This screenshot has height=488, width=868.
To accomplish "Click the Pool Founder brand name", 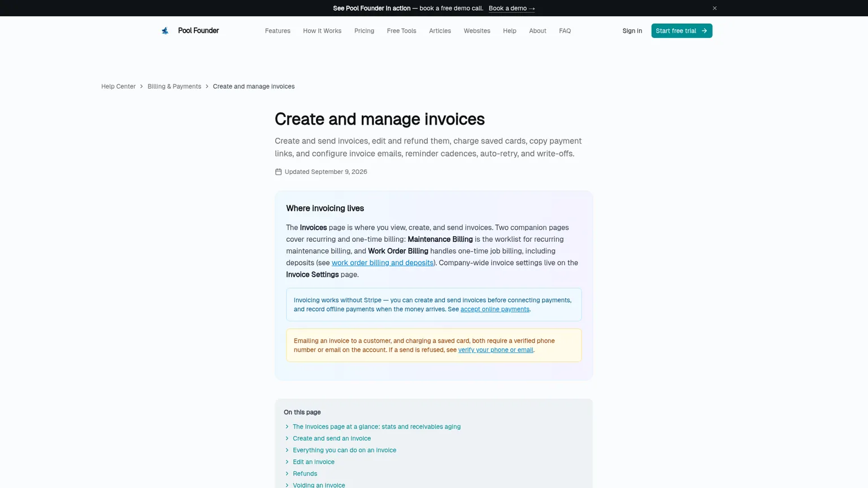I will 198,30.
